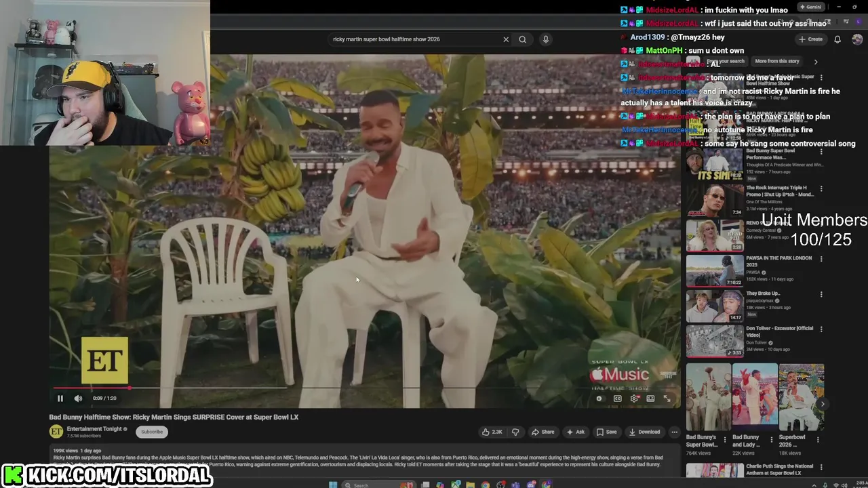The height and width of the screenshot is (488, 868).
Task: Click the magnifier search button
Action: coord(522,39)
